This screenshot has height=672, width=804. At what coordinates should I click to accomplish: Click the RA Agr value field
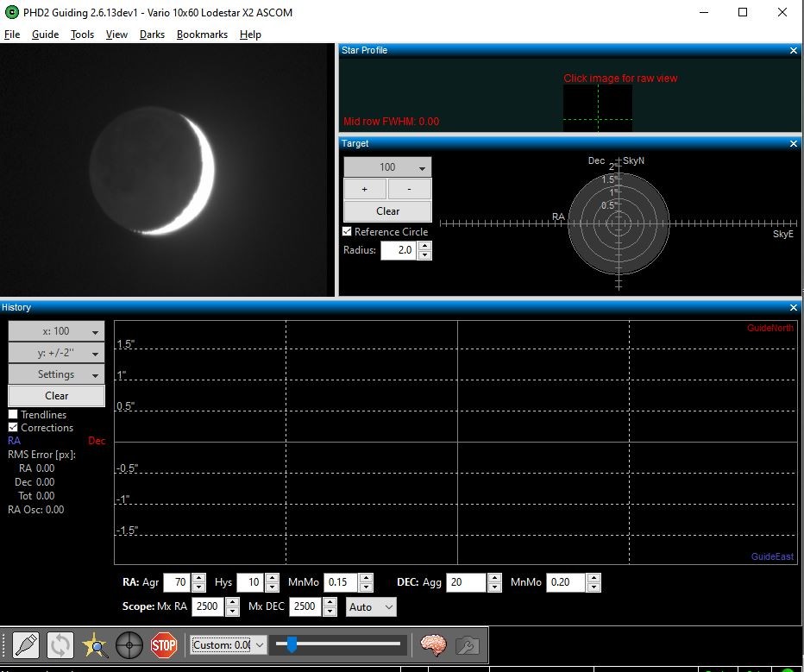point(177,582)
